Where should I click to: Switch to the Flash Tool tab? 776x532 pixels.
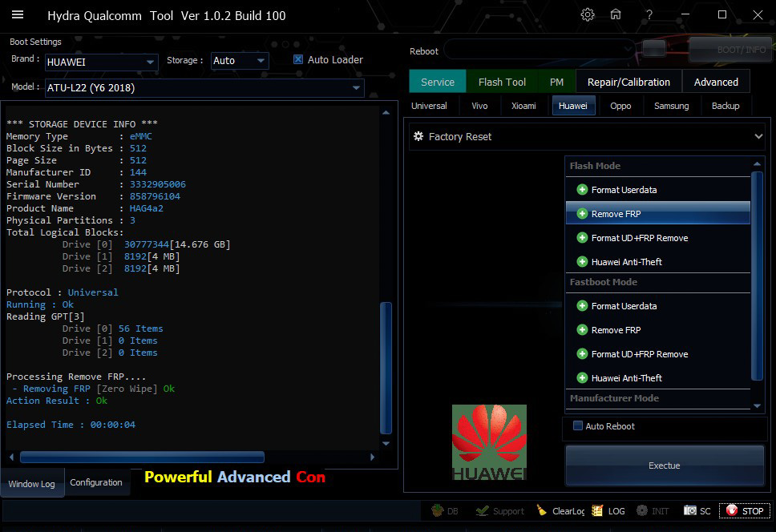coord(502,82)
